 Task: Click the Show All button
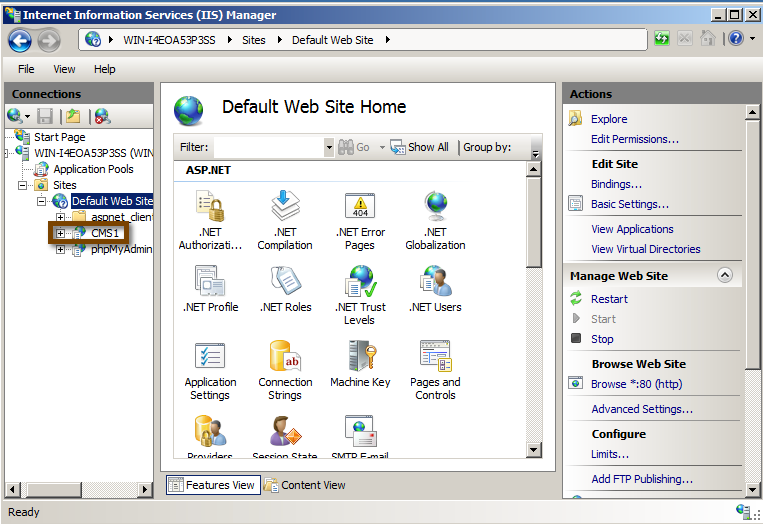point(419,147)
